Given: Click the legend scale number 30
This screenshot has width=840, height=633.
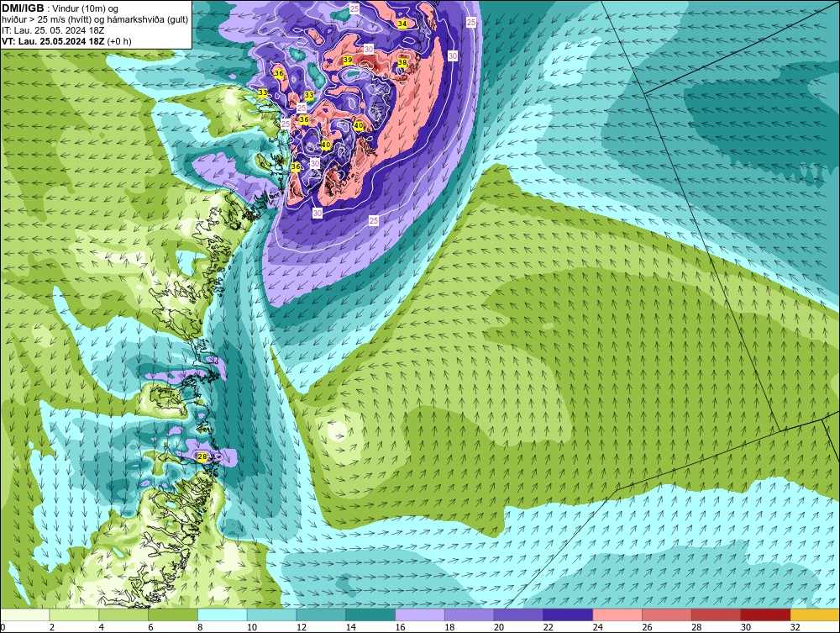Looking at the screenshot, I should tap(746, 627).
